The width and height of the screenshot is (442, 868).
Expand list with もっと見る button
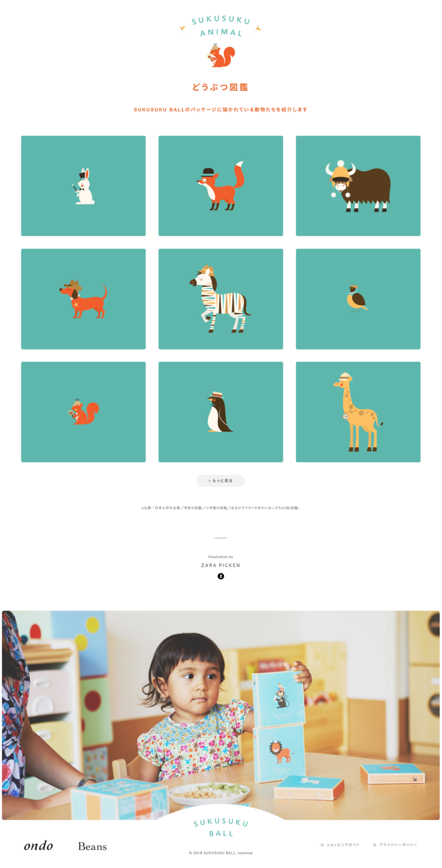[x=221, y=481]
